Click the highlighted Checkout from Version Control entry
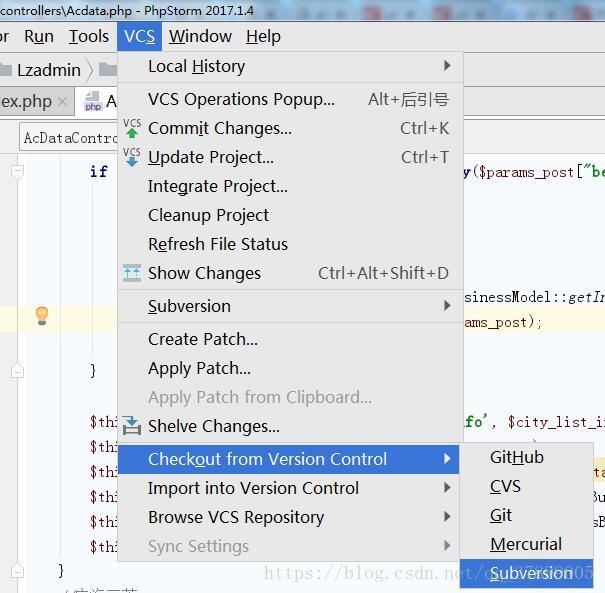605x593 pixels. coord(289,459)
